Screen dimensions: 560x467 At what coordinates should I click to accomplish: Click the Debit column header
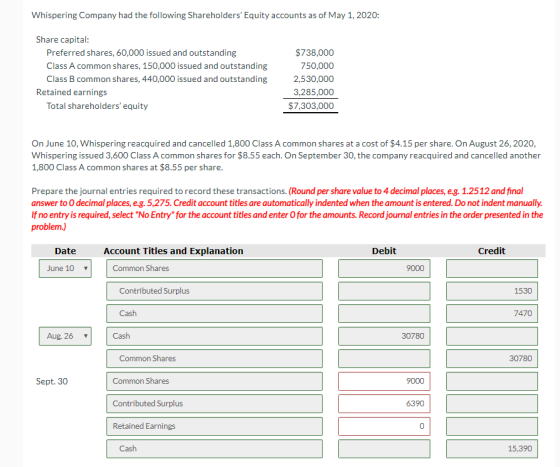(384, 251)
